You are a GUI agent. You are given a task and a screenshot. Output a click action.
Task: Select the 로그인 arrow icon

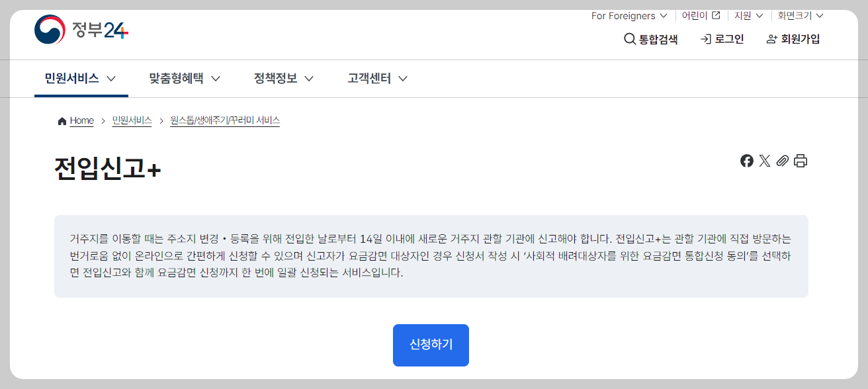pyautogui.click(x=704, y=39)
